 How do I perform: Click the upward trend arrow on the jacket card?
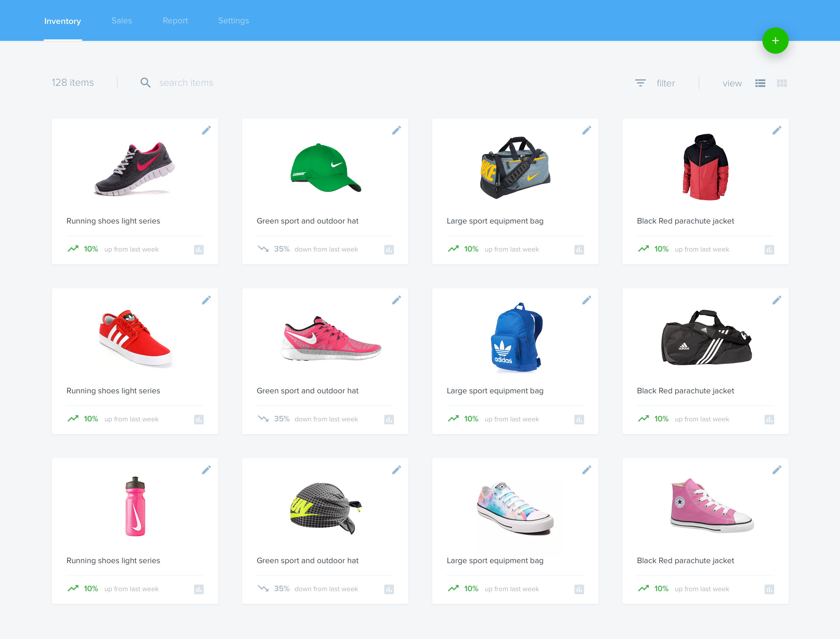[643, 249]
